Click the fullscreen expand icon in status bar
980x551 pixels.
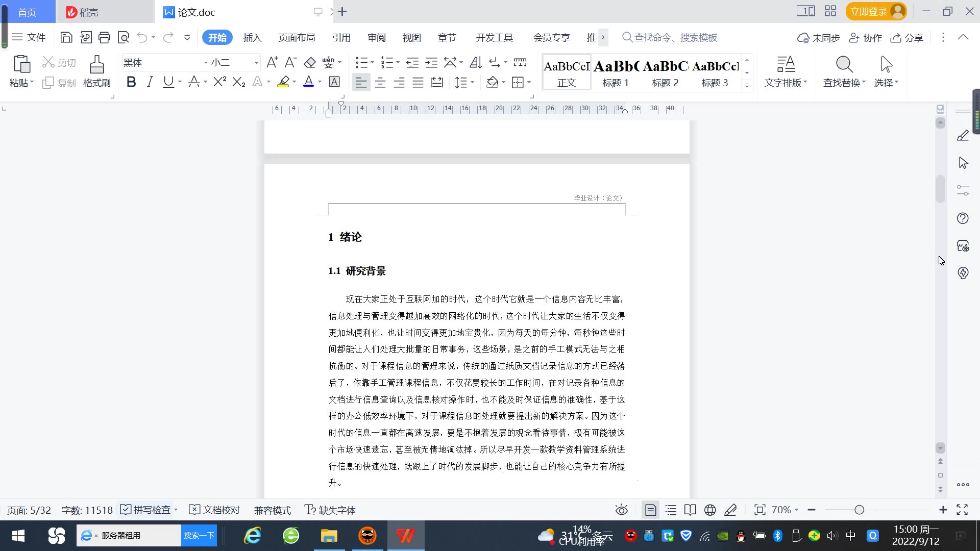[x=962, y=510]
